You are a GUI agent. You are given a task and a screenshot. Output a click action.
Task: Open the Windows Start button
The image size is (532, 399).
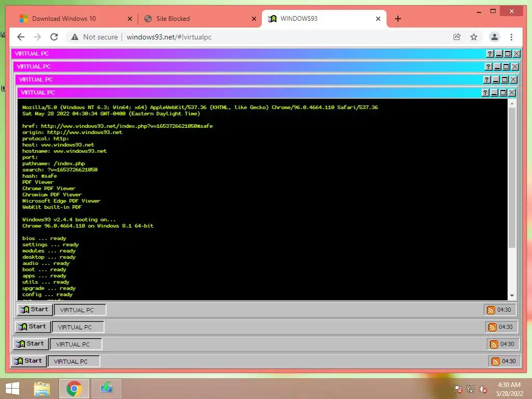pyautogui.click(x=12, y=389)
